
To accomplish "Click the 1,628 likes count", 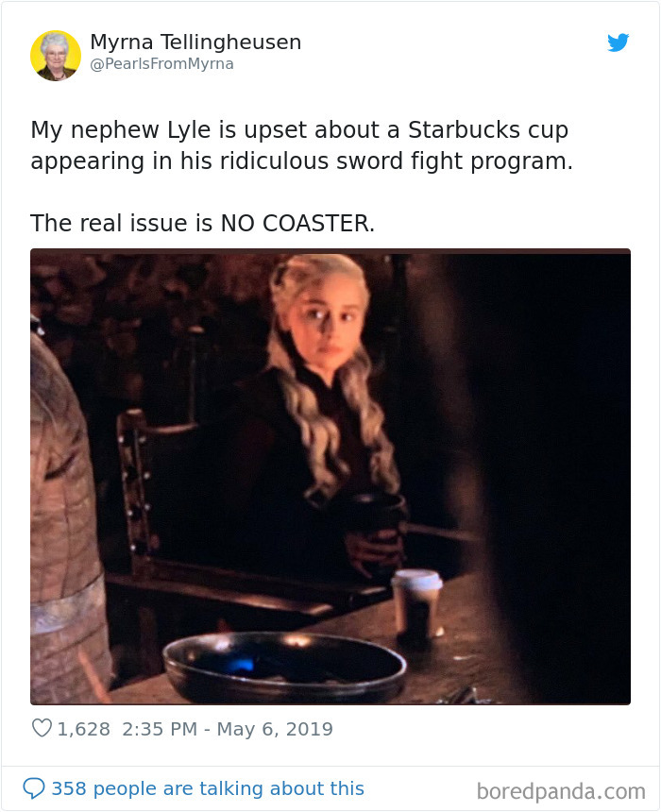I will 84,729.
